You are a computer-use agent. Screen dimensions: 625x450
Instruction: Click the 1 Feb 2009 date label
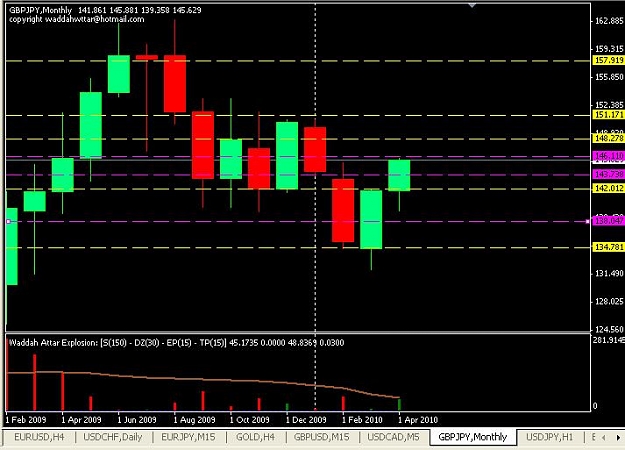pos(26,420)
